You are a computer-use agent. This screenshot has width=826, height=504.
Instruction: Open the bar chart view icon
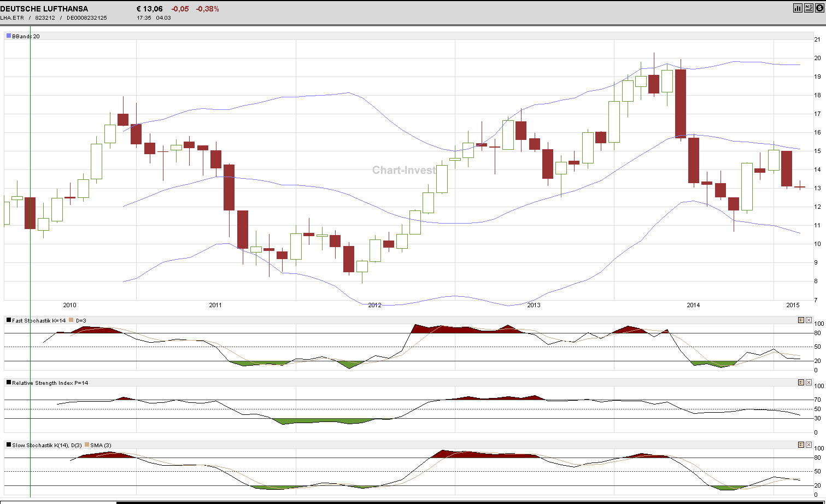click(x=798, y=8)
